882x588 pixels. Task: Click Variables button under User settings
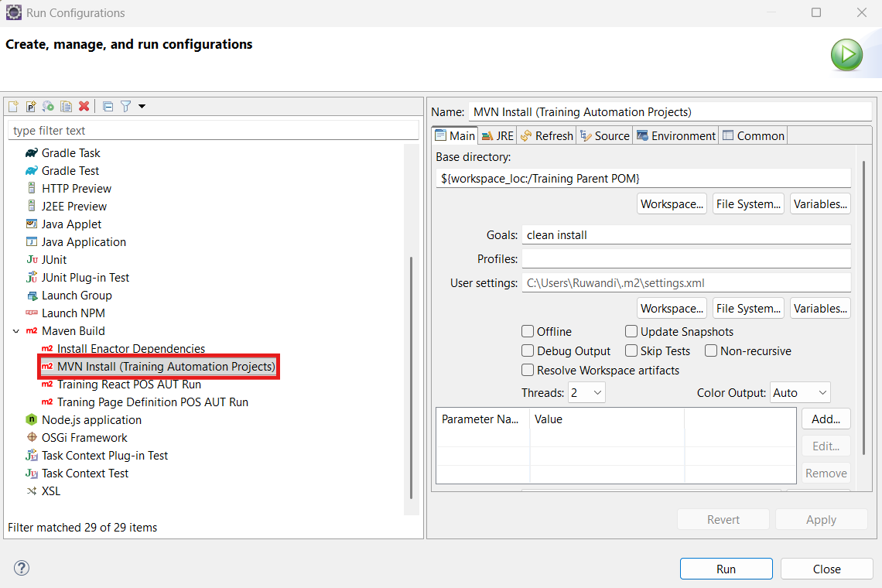[820, 309]
